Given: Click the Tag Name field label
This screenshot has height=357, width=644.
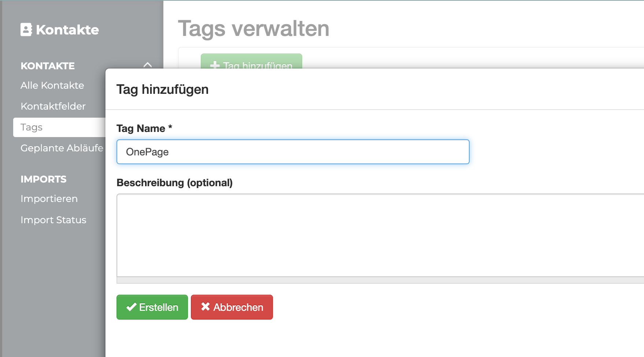Looking at the screenshot, I should pos(141,129).
